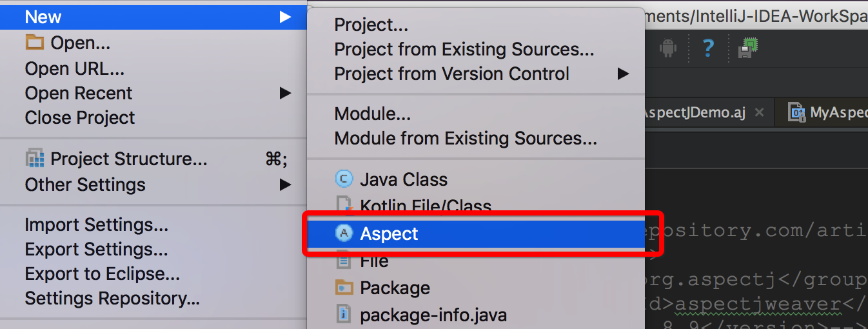The height and width of the screenshot is (329, 868).
Task: Click the package-info.java file icon
Action: (345, 315)
